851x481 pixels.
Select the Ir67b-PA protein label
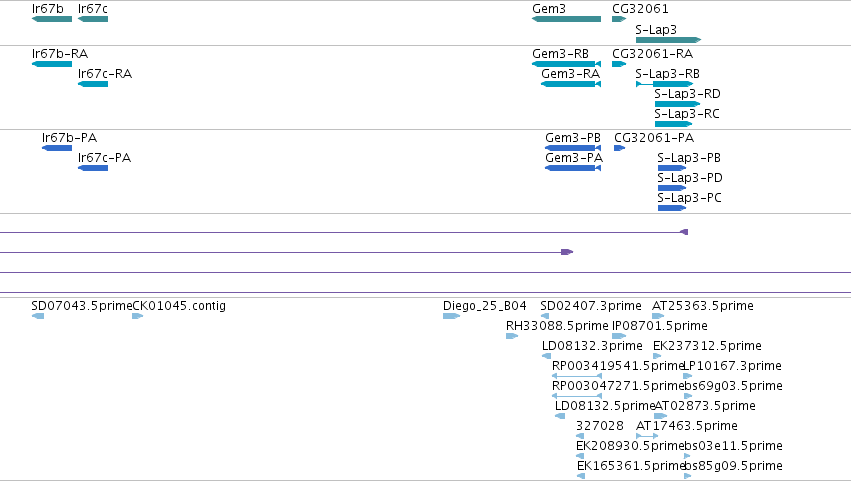[69, 138]
